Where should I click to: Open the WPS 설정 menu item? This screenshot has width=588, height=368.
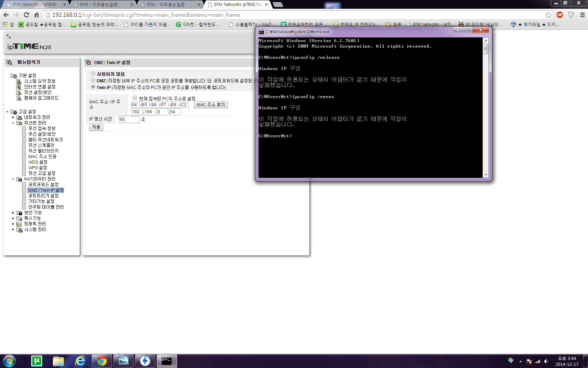37,168
